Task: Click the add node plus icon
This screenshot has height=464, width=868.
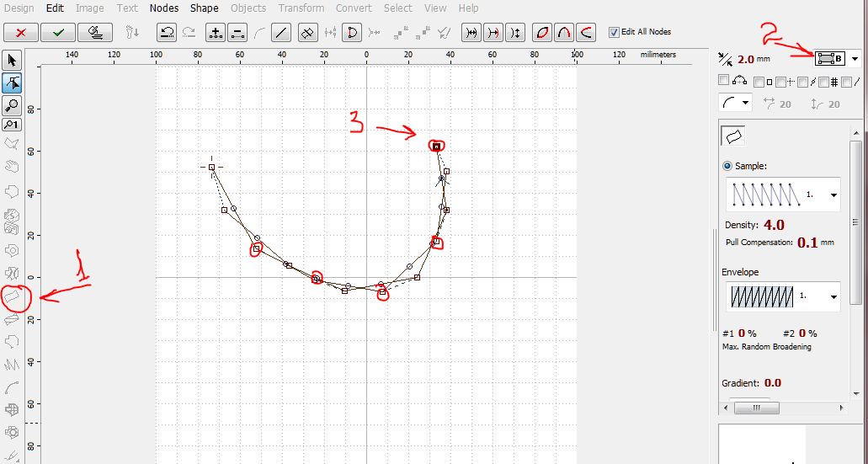Action: 216,33
